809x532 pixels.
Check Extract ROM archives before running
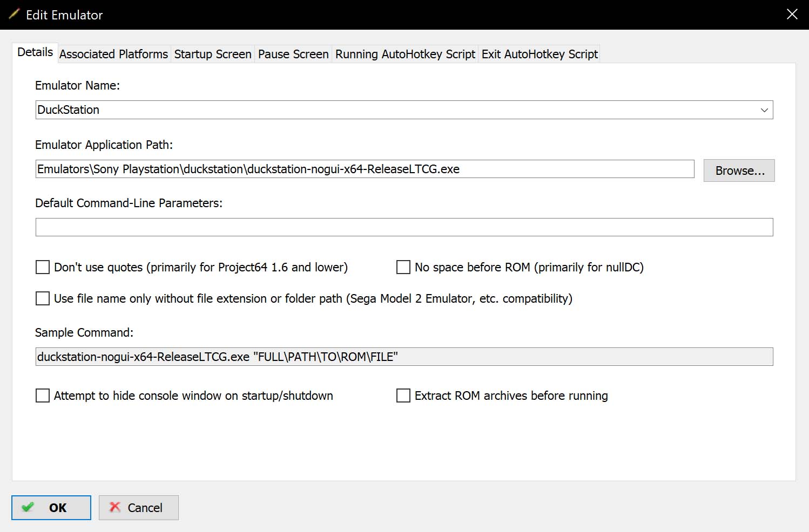click(403, 395)
